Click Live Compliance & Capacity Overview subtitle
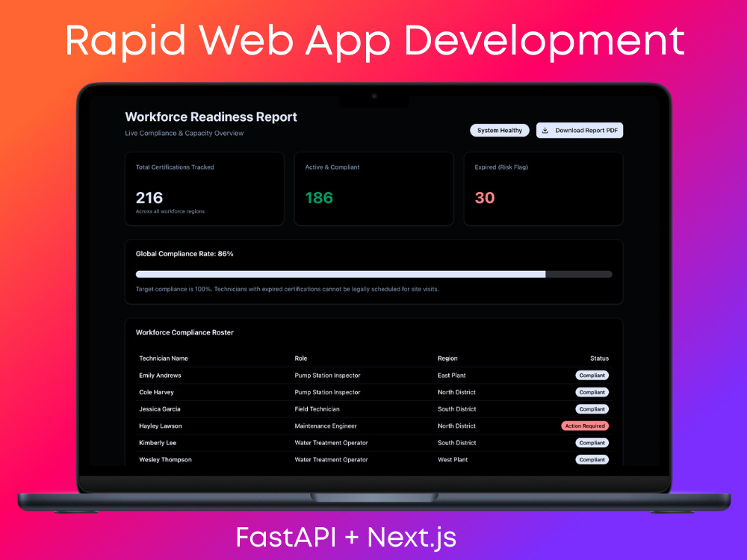Viewport: 747px width, 560px height. pyautogui.click(x=185, y=134)
